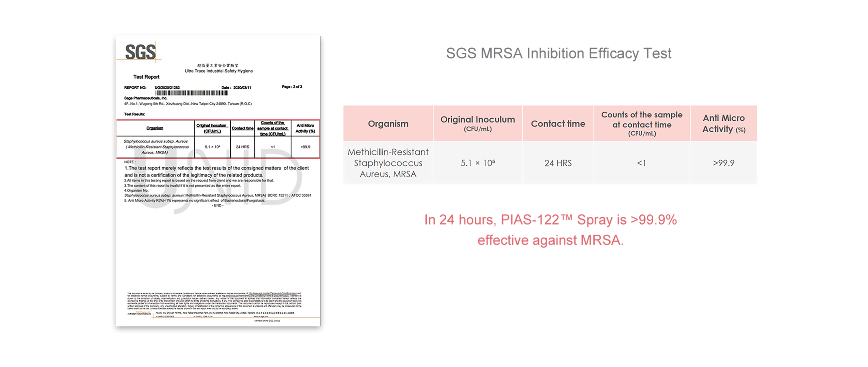Viewport: 868px width, 367px height.
Task: Click 'Test Report' title on the SGS document
Action: coord(146,77)
